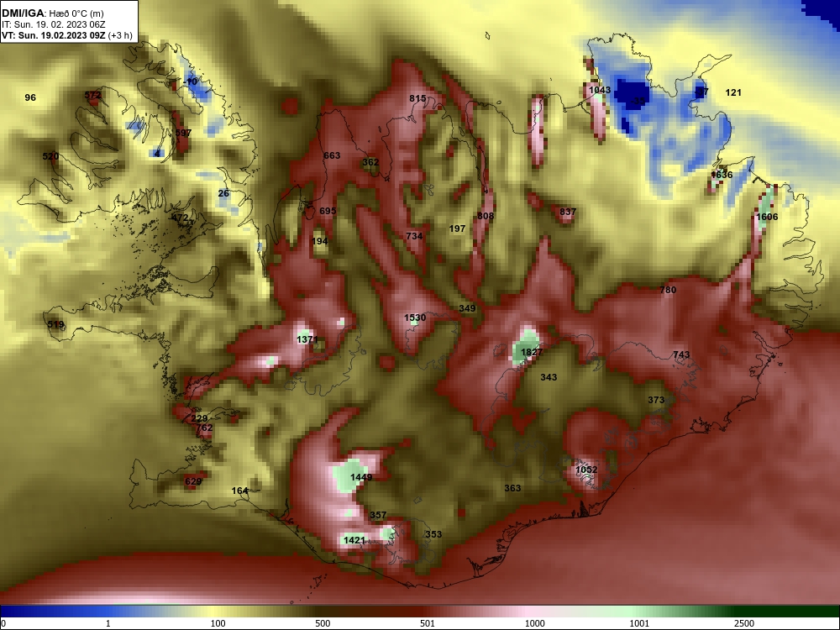
Task: Click the map value 780
Action: pos(668,291)
